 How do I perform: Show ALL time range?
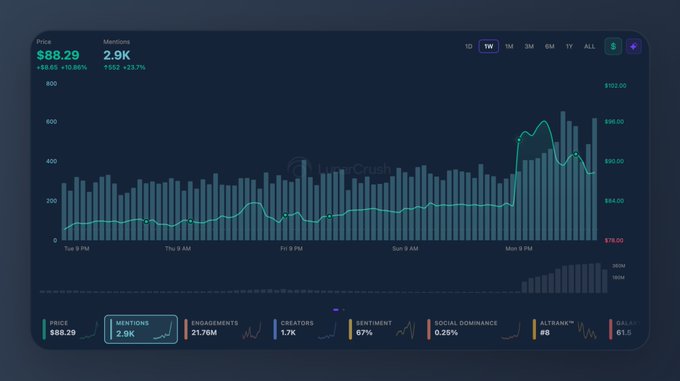589,46
